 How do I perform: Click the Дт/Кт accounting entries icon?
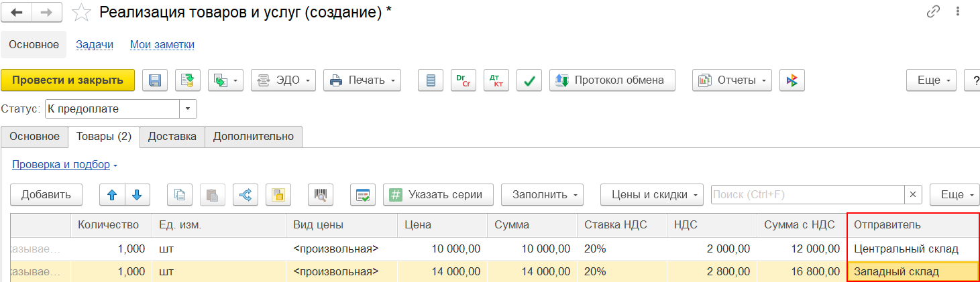[x=496, y=80]
